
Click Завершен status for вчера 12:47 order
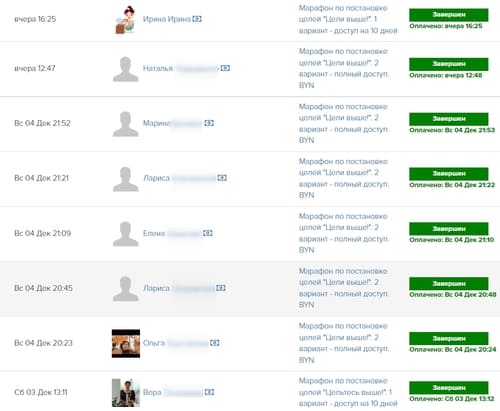pos(449,64)
